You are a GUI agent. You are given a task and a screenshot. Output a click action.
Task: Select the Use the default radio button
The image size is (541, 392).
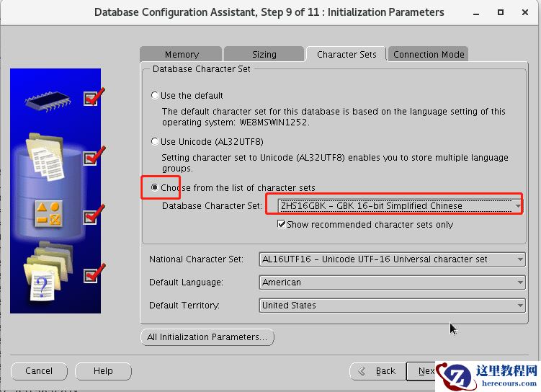point(155,95)
